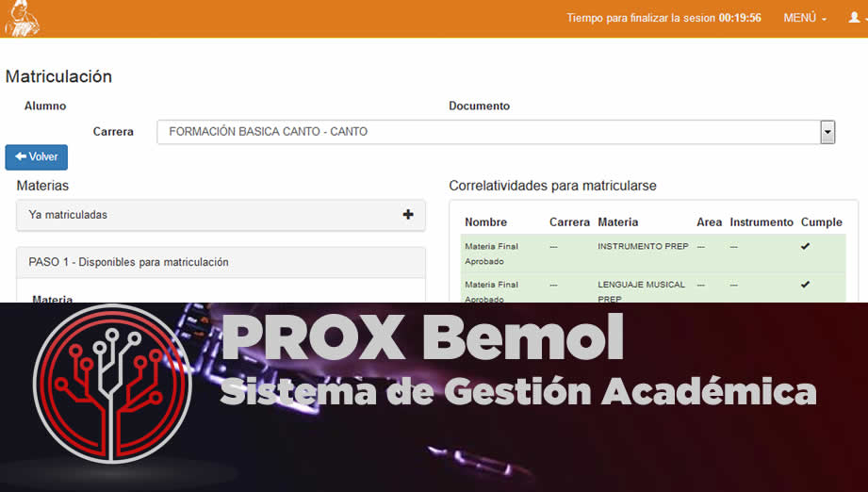Click the Materia Final Aprobado cell for INSTRUMENTO PREP
The height and width of the screenshot is (492, 868).
(x=492, y=254)
